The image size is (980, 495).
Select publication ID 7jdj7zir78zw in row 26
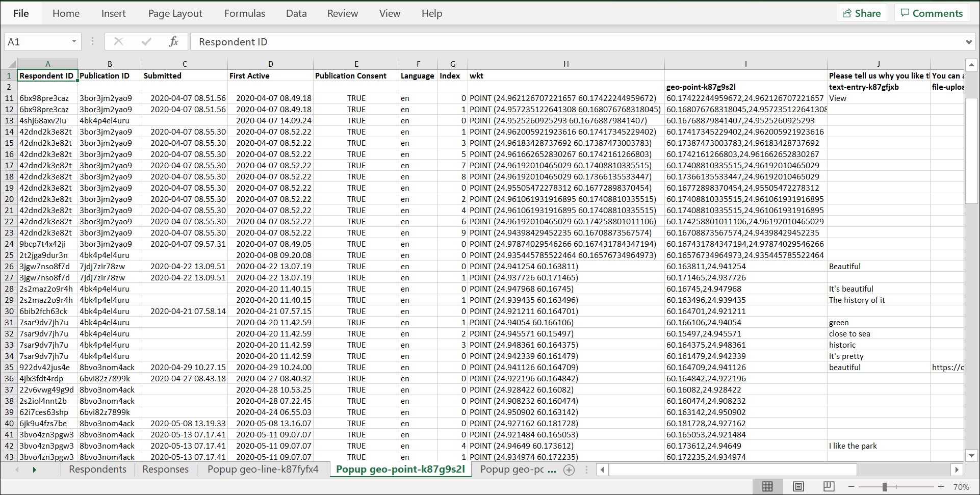click(x=110, y=267)
